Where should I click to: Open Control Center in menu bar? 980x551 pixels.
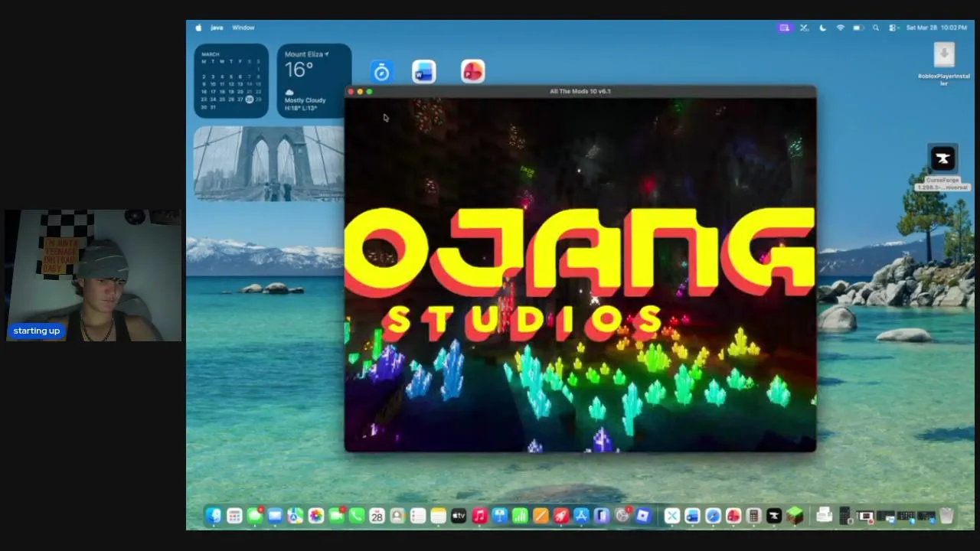[x=893, y=28]
